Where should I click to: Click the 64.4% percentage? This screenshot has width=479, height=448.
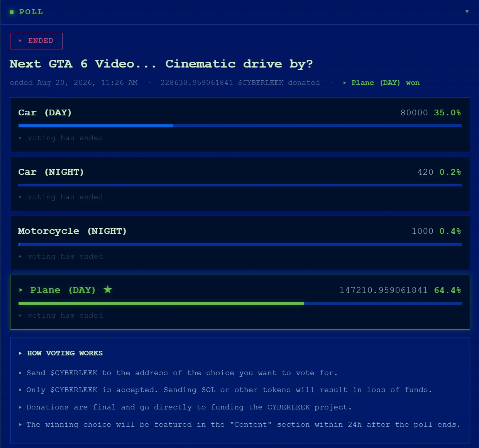(447, 290)
